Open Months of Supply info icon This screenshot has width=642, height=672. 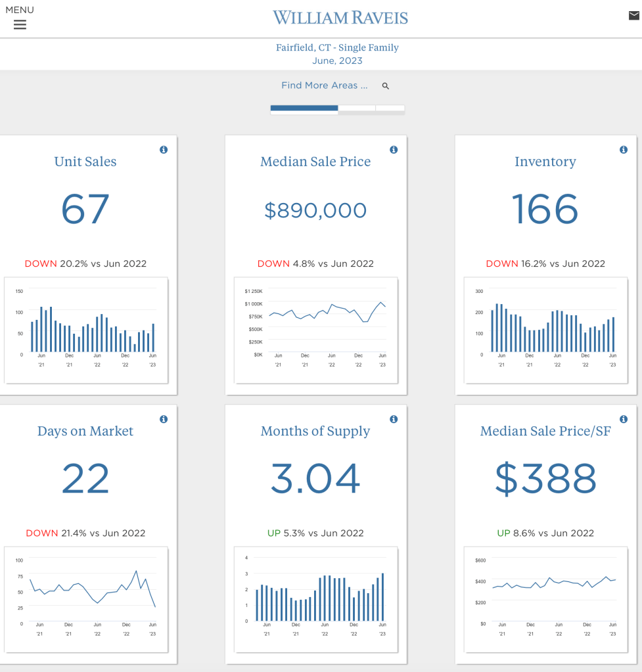pyautogui.click(x=394, y=419)
